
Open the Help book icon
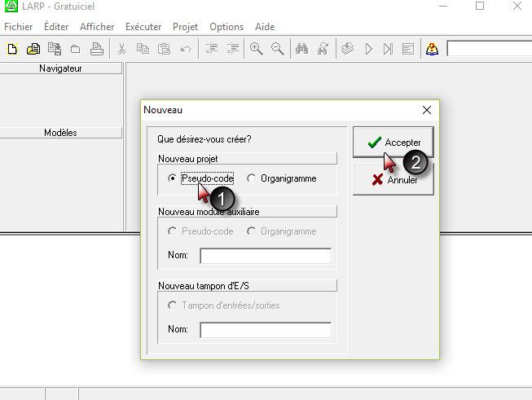432,49
